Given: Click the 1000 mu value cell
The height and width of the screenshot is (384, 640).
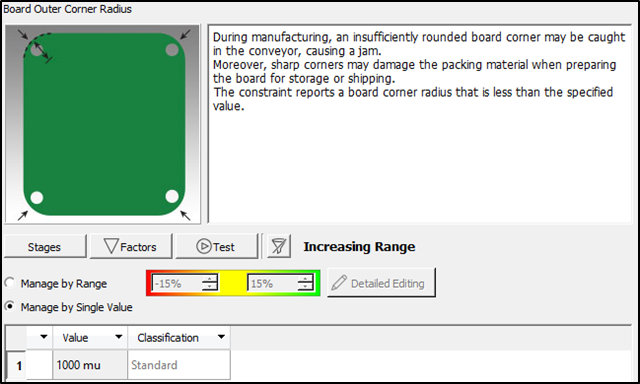Looking at the screenshot, I should 90,365.
